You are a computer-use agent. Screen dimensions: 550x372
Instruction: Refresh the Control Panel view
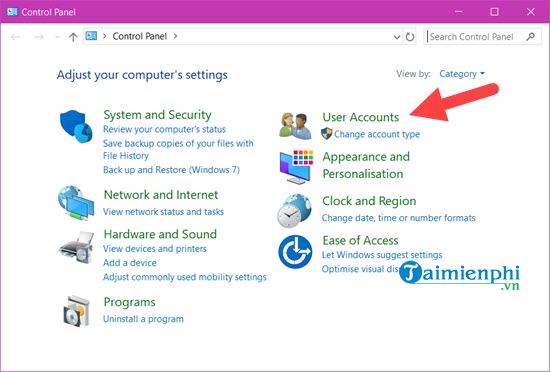pos(410,36)
